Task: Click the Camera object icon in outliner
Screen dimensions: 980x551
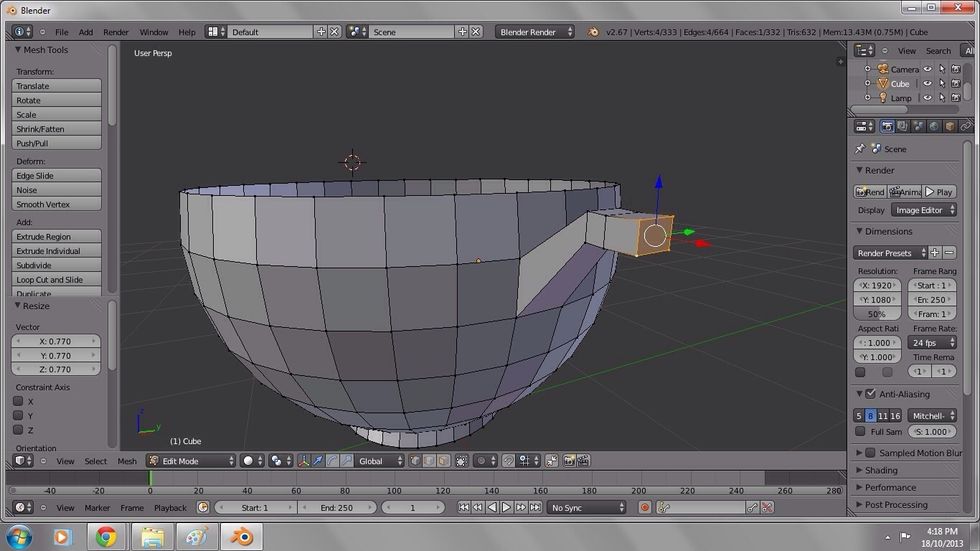Action: point(882,69)
